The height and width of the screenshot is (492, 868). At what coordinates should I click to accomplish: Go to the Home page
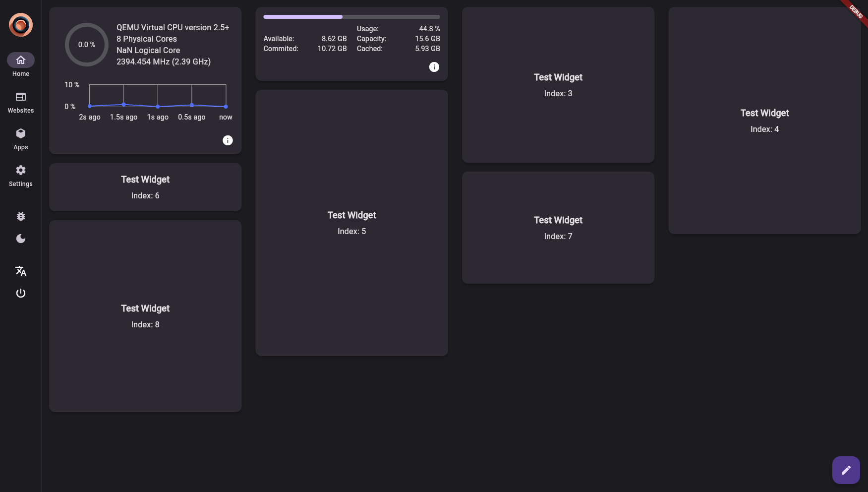tap(21, 65)
